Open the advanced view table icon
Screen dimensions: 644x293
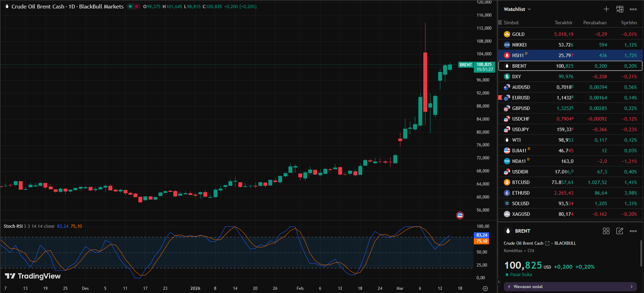click(620, 9)
